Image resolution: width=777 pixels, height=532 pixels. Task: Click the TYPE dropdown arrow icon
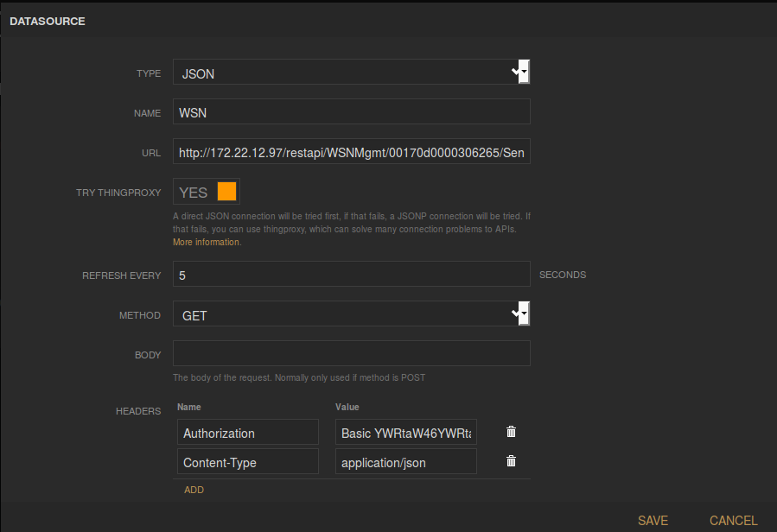[520, 73]
